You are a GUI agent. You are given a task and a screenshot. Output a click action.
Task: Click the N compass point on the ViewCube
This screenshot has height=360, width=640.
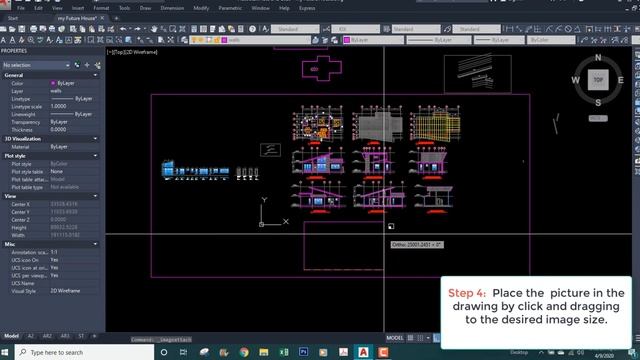pyautogui.click(x=598, y=58)
